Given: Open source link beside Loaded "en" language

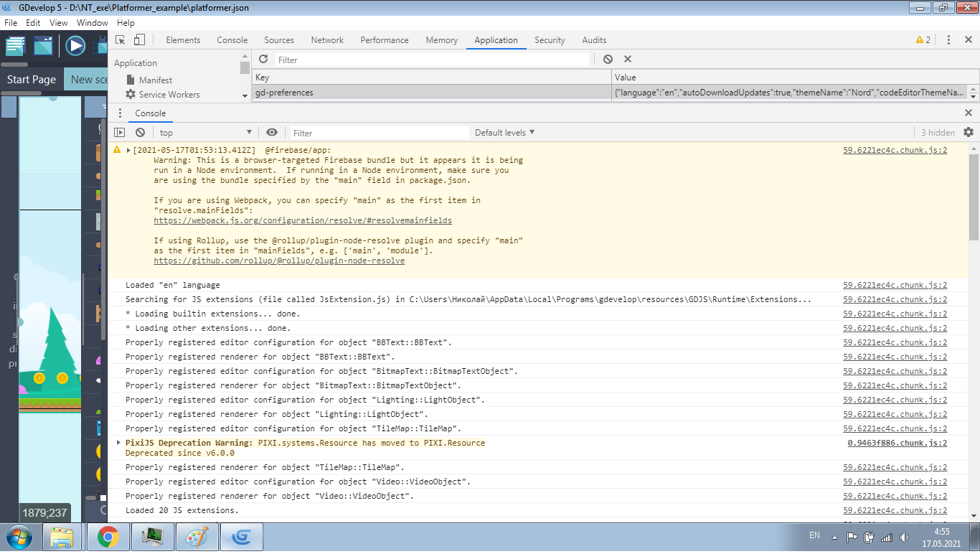Looking at the screenshot, I should [895, 285].
